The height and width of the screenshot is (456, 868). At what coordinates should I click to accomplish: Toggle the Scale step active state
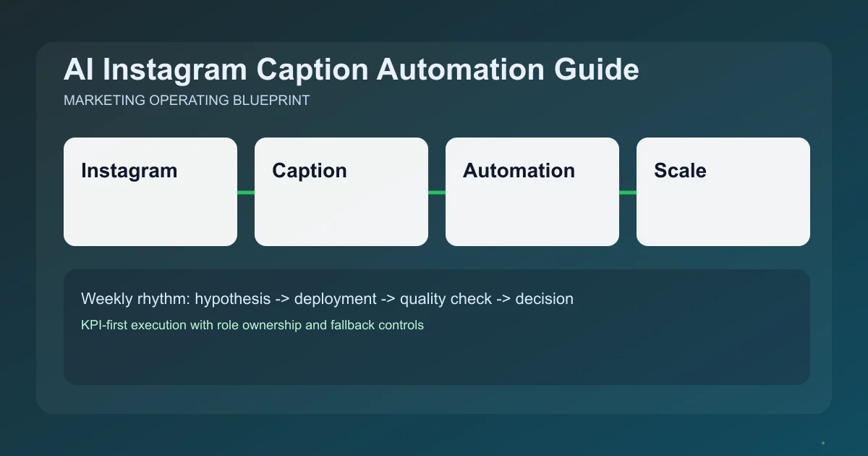coord(723,191)
